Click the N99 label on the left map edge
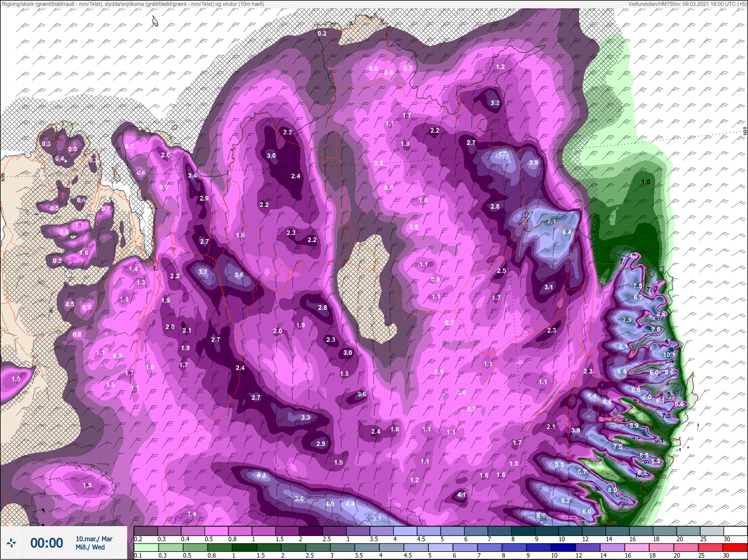Screen dimensions: 748x560 point(3,176)
